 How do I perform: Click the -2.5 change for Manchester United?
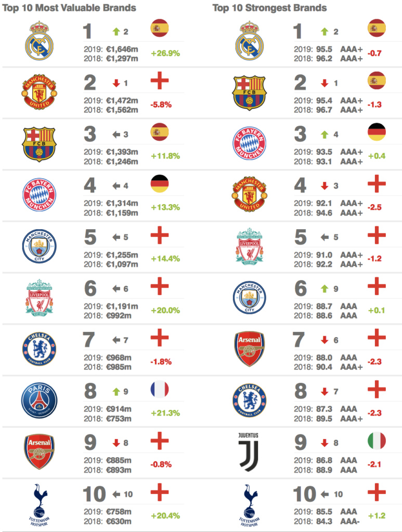pos(374,207)
